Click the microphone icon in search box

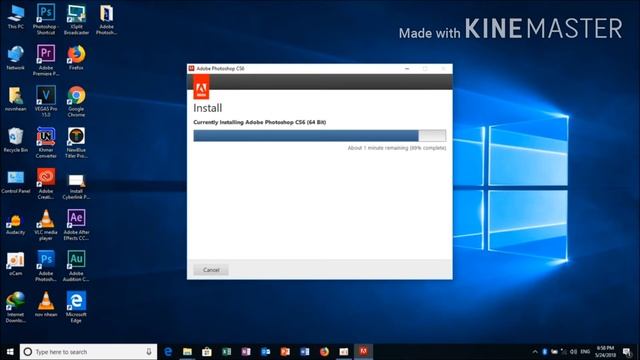point(149,351)
